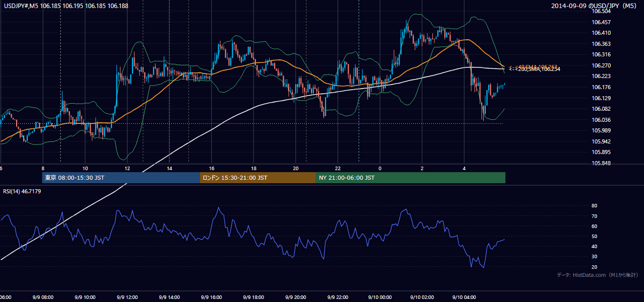Click price axis label 106.223
Image resolution: width=644 pixels, height=302 pixels.
point(601,76)
